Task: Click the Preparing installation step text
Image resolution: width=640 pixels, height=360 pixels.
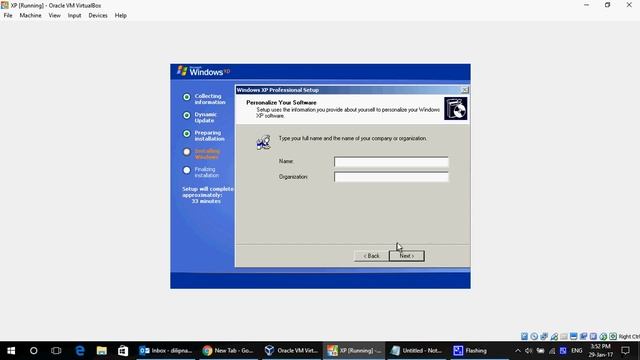Action: pyautogui.click(x=209, y=136)
